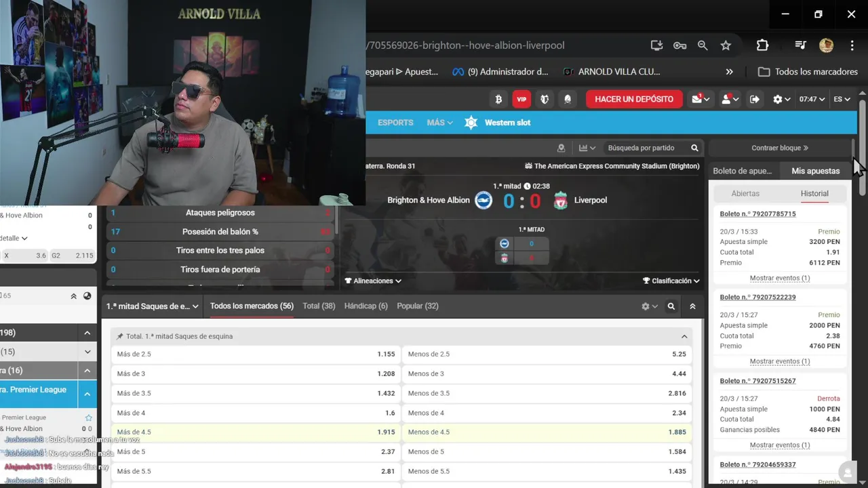Click the Western slot star icon

click(471, 123)
